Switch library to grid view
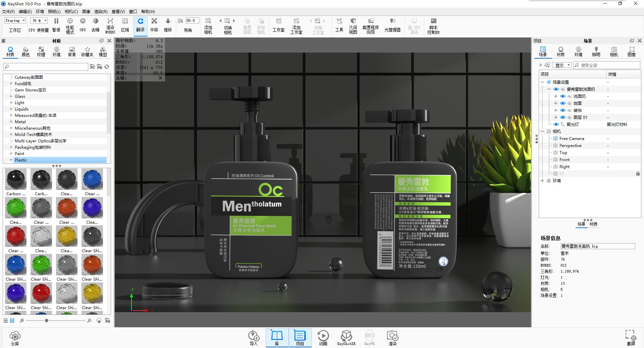The height and width of the screenshot is (348, 644). coord(12,321)
